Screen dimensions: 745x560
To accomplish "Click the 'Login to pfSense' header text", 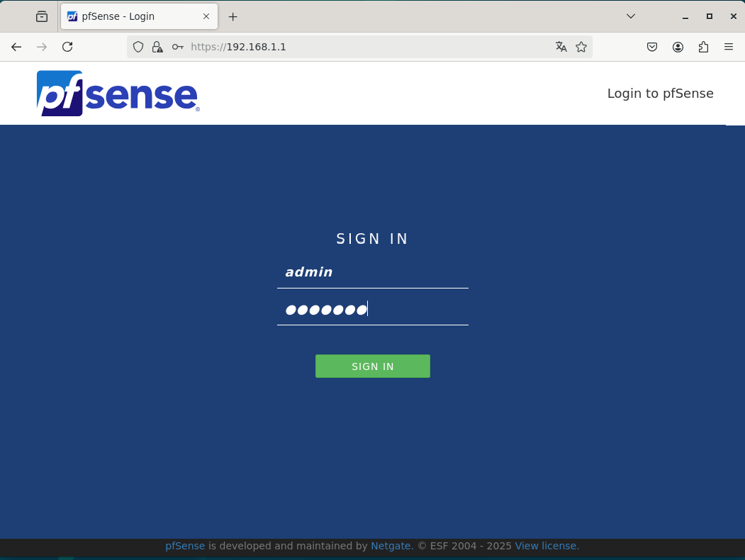I will pyautogui.click(x=661, y=94).
